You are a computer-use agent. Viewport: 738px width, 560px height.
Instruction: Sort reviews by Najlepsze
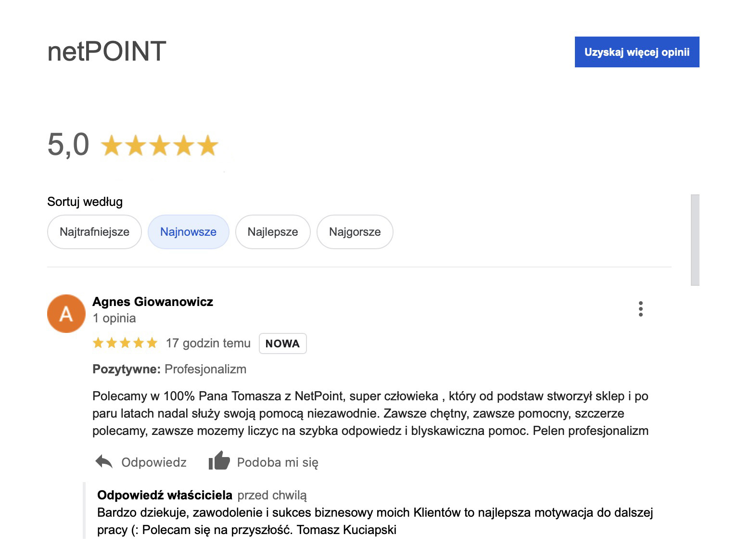coord(273,232)
